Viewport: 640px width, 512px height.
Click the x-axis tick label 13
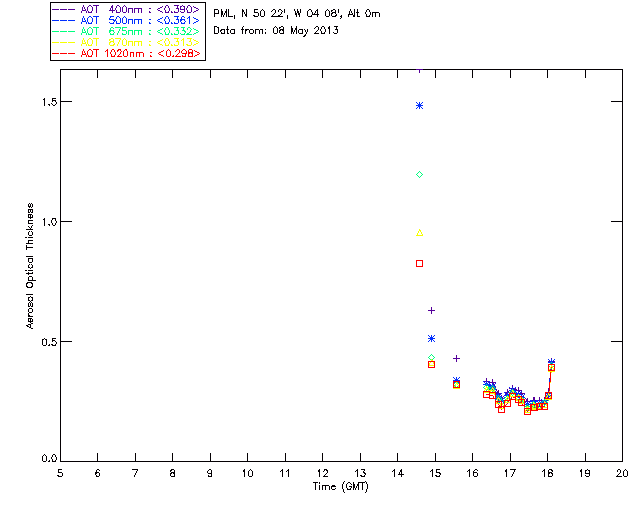[360, 474]
